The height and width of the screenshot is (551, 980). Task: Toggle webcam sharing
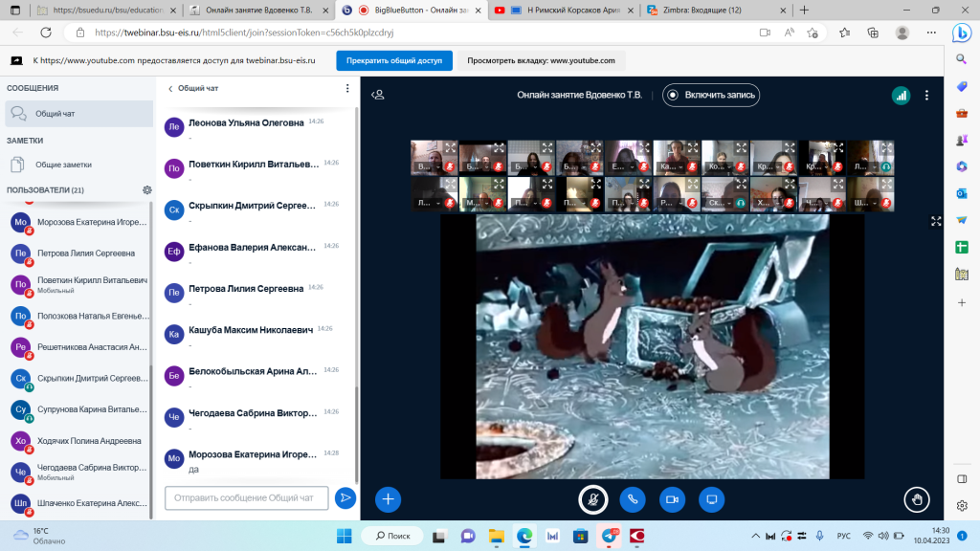coord(672,499)
